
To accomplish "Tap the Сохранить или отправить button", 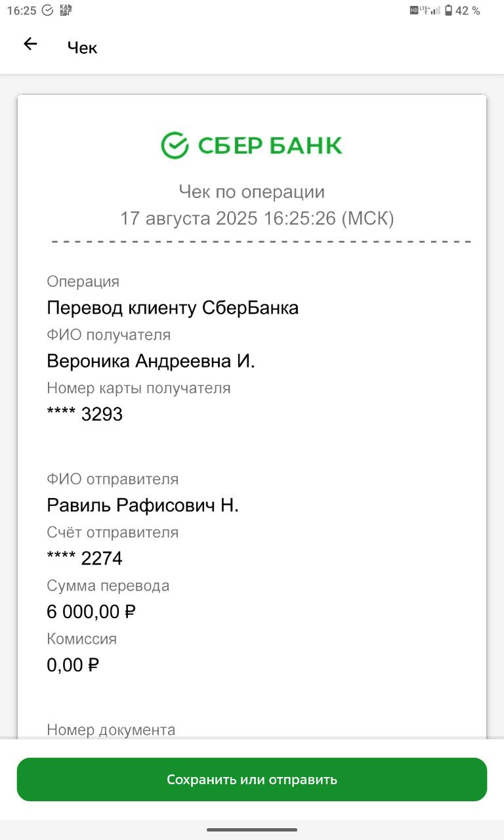I will (x=252, y=780).
